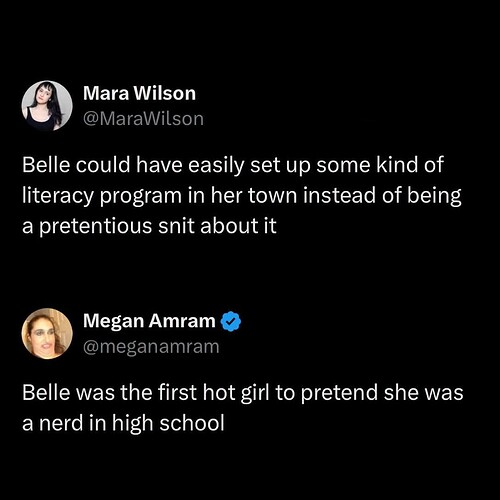The image size is (500, 500).
Task: Open the @MaraWilson handle
Action: [143, 119]
